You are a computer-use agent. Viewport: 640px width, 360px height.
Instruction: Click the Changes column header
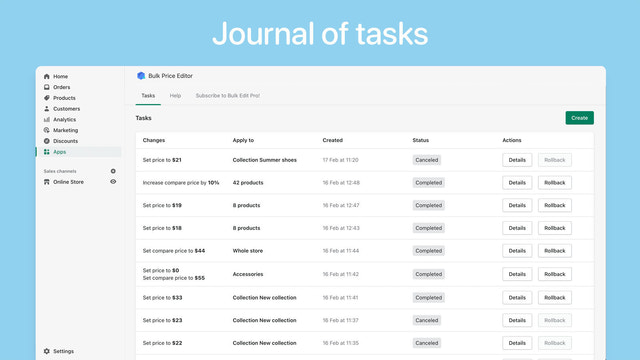[x=154, y=140]
